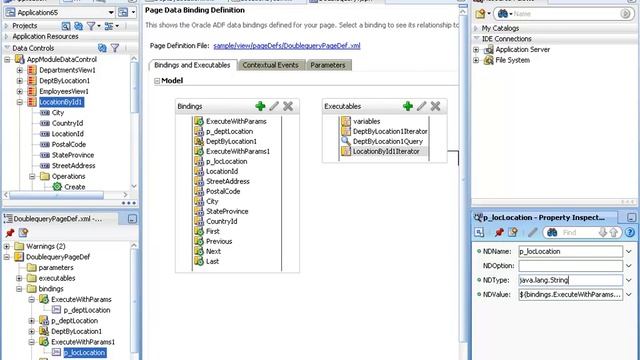Viewport: 640px width, 360px height.
Task: Click the Data Controls horizontal scrollbar
Action: [56, 195]
